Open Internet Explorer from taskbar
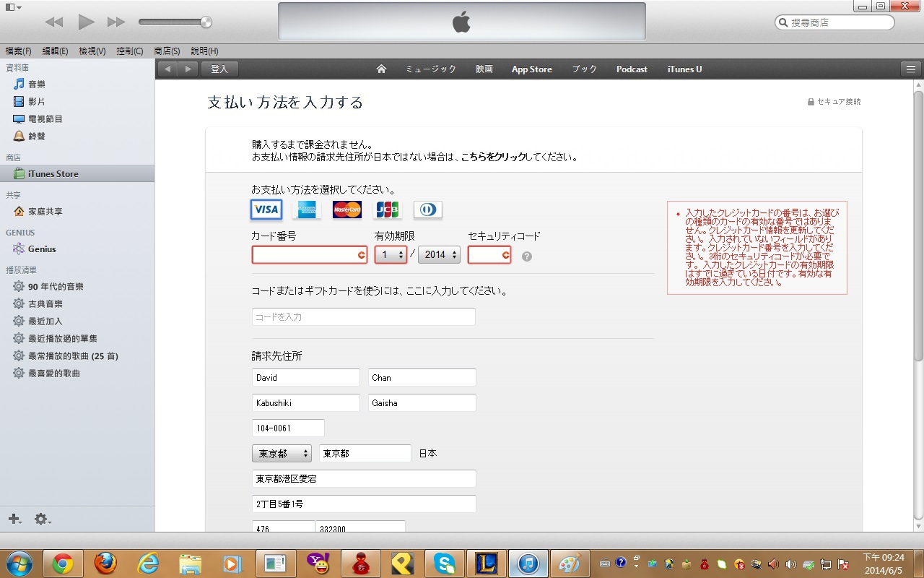This screenshot has width=924, height=578. coord(148,564)
